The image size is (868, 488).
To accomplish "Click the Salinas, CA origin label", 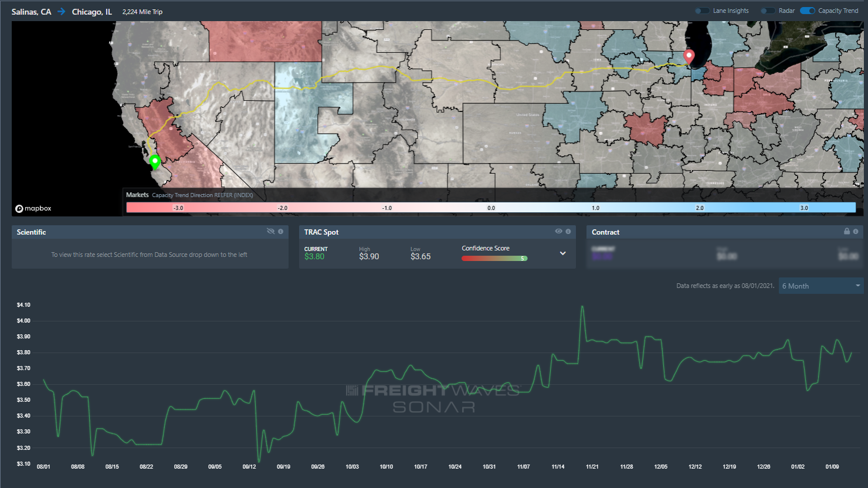I will [x=31, y=12].
